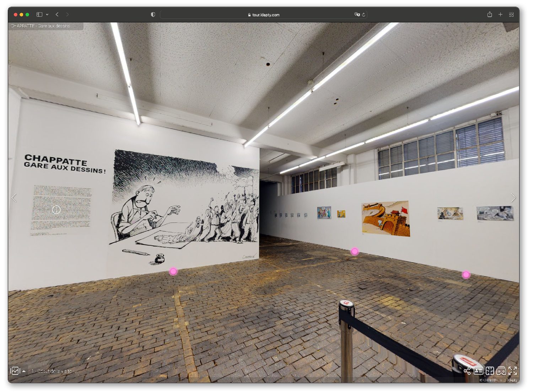Click the rightmost cartoon on the wall

(x=495, y=213)
